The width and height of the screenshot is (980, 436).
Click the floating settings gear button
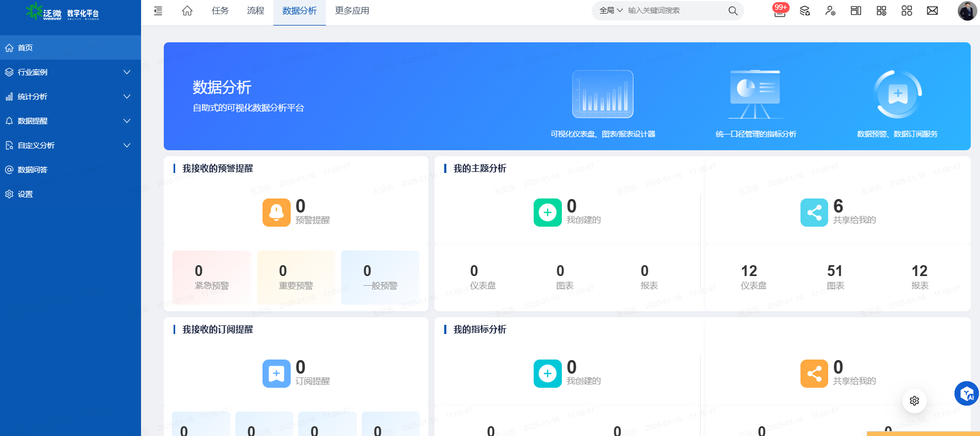[x=914, y=401]
